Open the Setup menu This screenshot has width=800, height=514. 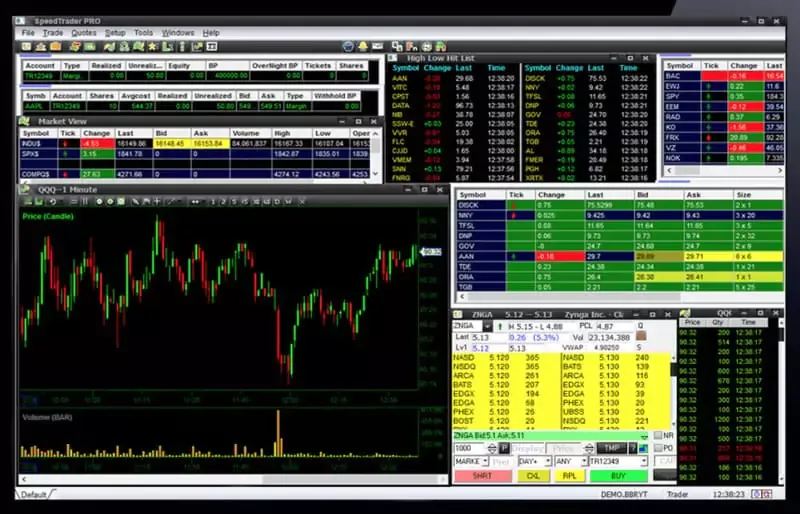(115, 33)
